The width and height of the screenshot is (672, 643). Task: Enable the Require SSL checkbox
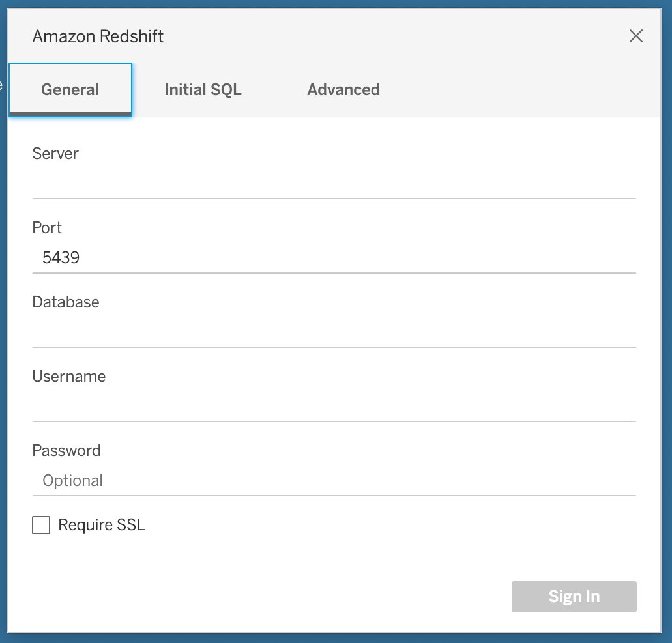41,525
